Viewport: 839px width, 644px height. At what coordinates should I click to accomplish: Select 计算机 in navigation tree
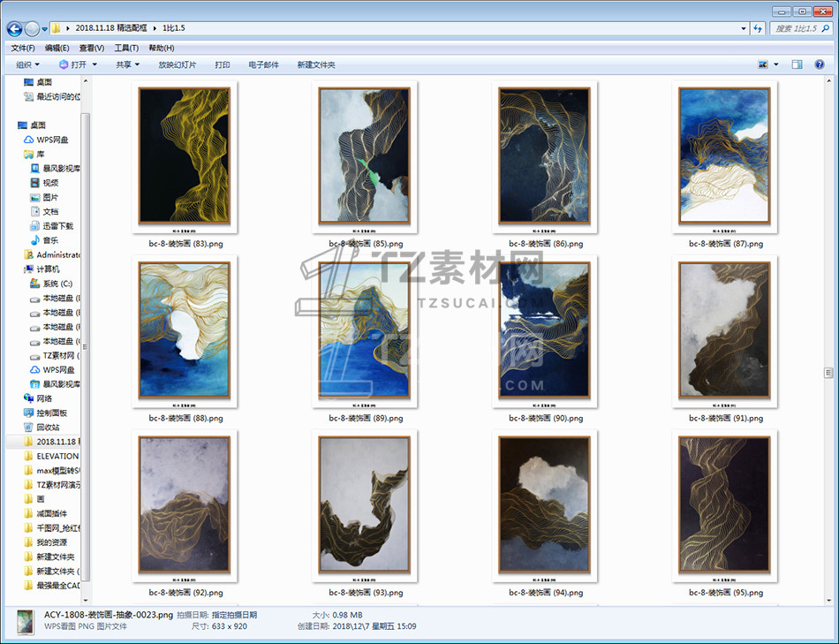pyautogui.click(x=42, y=269)
